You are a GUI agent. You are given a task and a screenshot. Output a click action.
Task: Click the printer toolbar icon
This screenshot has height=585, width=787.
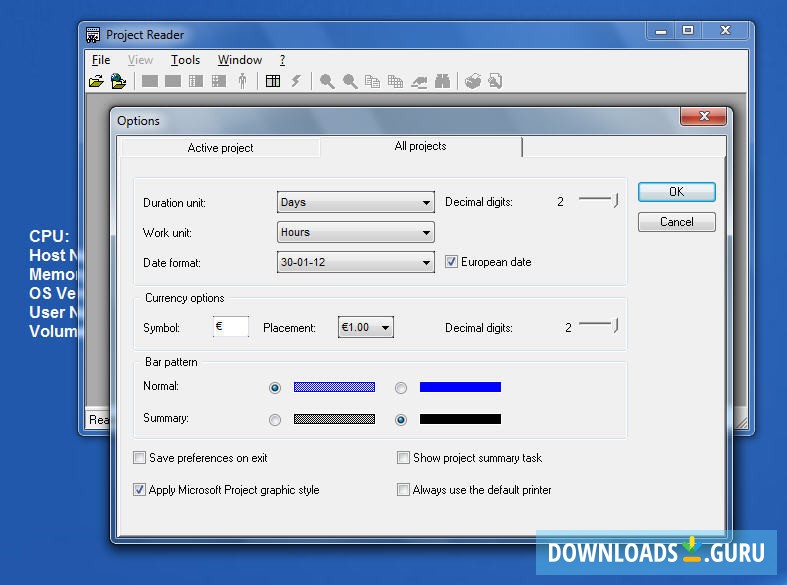[473, 81]
